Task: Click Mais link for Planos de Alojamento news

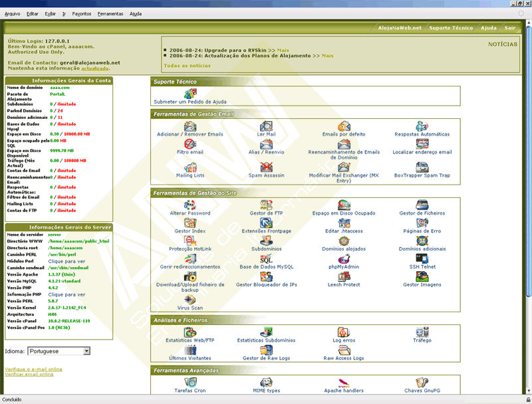Action: (x=327, y=56)
